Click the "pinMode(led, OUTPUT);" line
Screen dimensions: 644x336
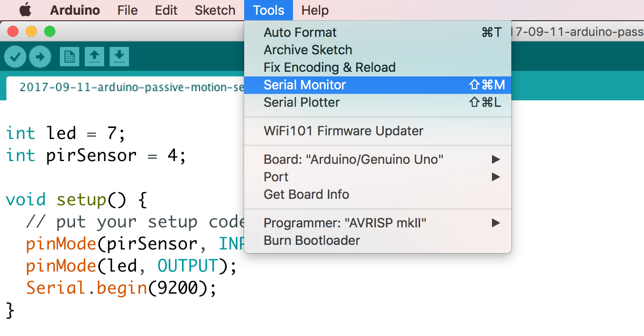point(131,266)
